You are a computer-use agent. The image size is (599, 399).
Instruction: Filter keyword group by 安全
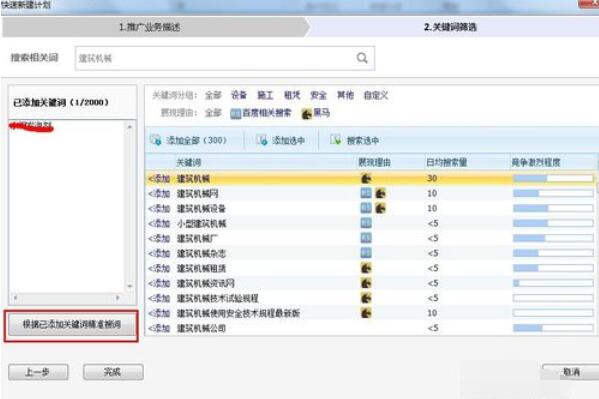(x=319, y=95)
